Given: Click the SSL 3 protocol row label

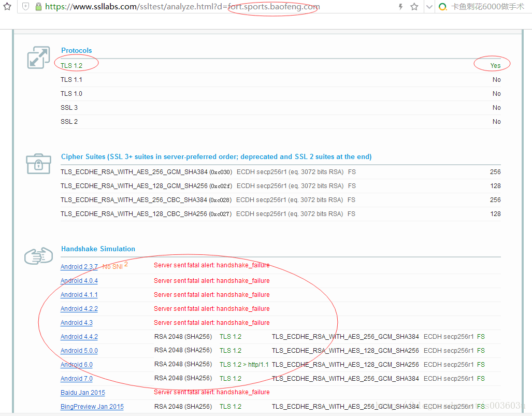Looking at the screenshot, I should pyautogui.click(x=69, y=108).
